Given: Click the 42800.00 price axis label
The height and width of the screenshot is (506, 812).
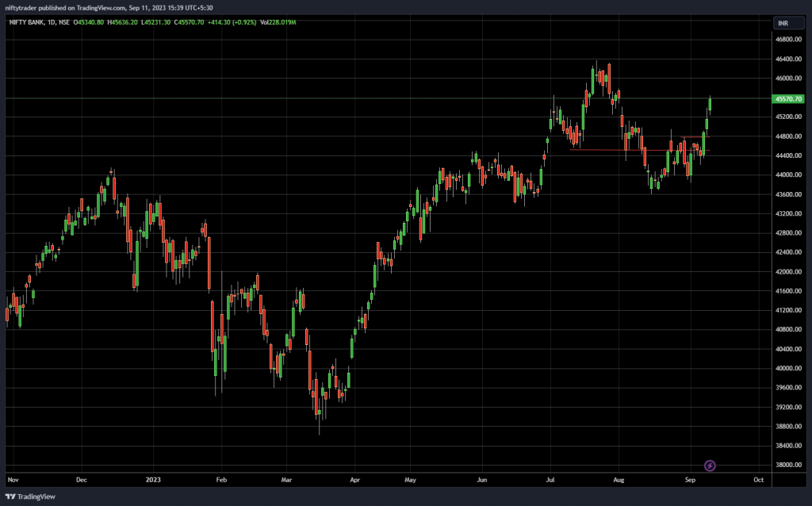Looking at the screenshot, I should pyautogui.click(x=788, y=233).
